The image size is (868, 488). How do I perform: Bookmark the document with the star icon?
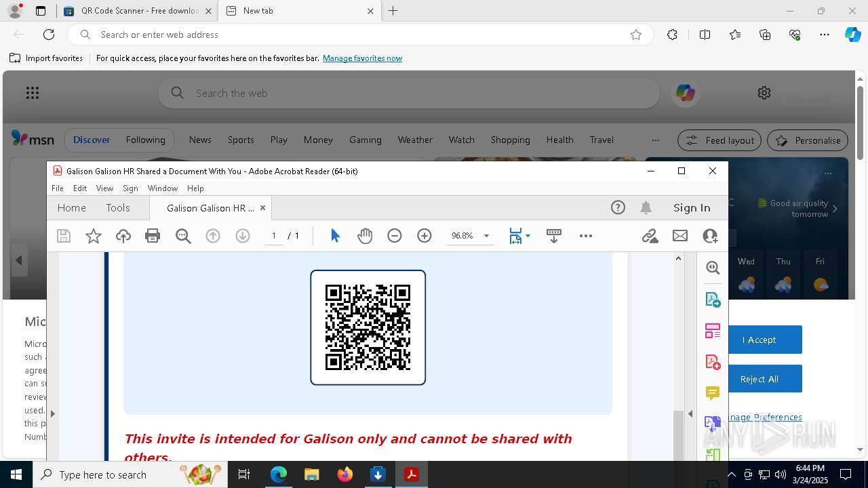pyautogui.click(x=94, y=236)
